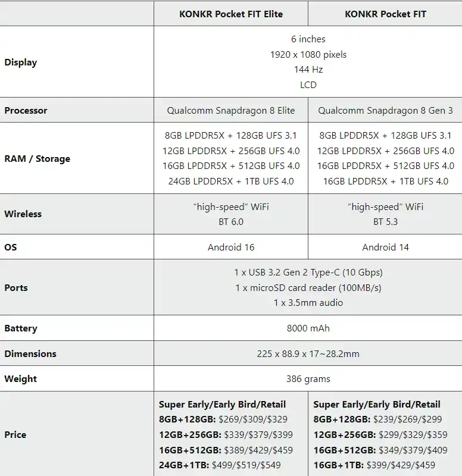Click the Price row label

tap(15, 434)
